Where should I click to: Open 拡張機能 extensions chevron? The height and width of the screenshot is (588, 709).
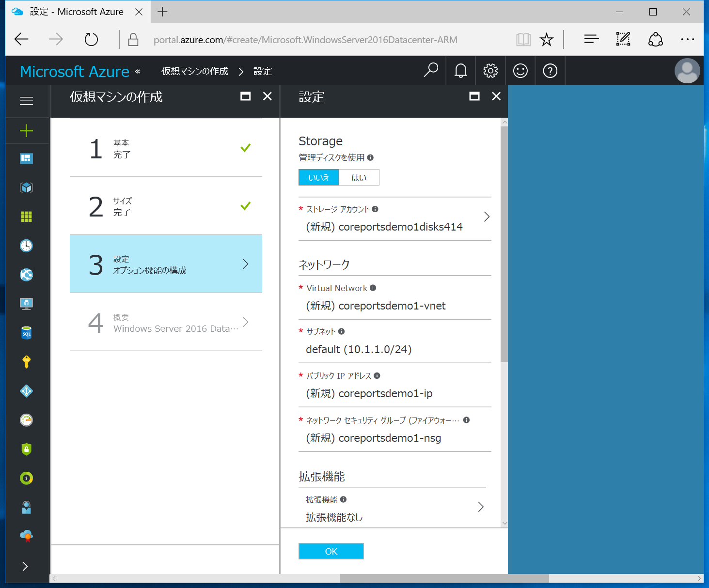pyautogui.click(x=481, y=507)
